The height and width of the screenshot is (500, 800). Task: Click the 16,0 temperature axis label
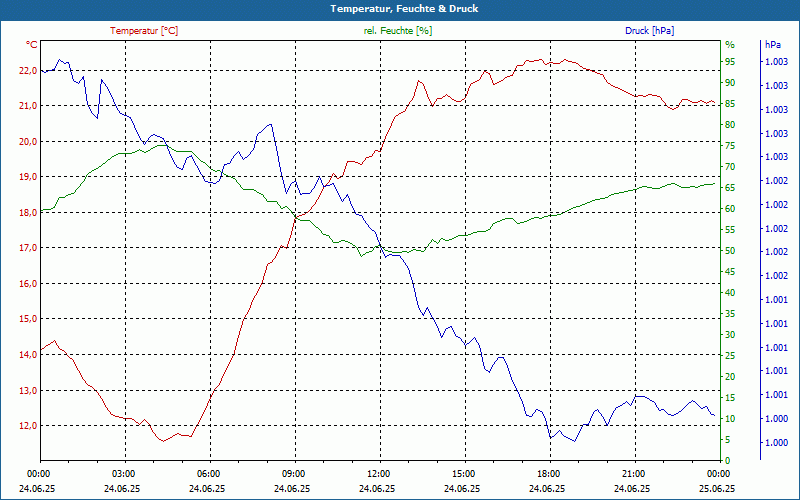28,284
